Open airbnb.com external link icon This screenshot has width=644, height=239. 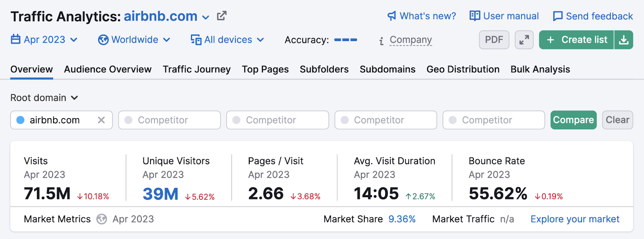(222, 16)
